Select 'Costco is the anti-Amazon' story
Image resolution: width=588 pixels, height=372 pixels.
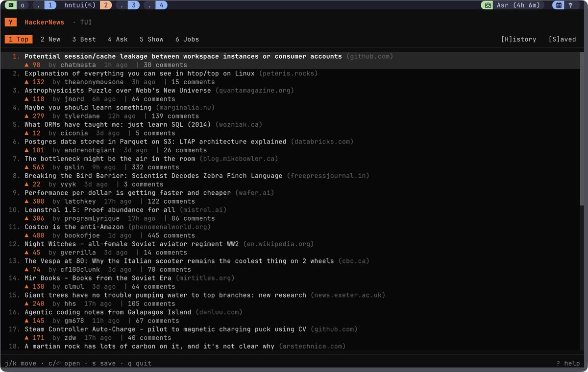(x=74, y=227)
